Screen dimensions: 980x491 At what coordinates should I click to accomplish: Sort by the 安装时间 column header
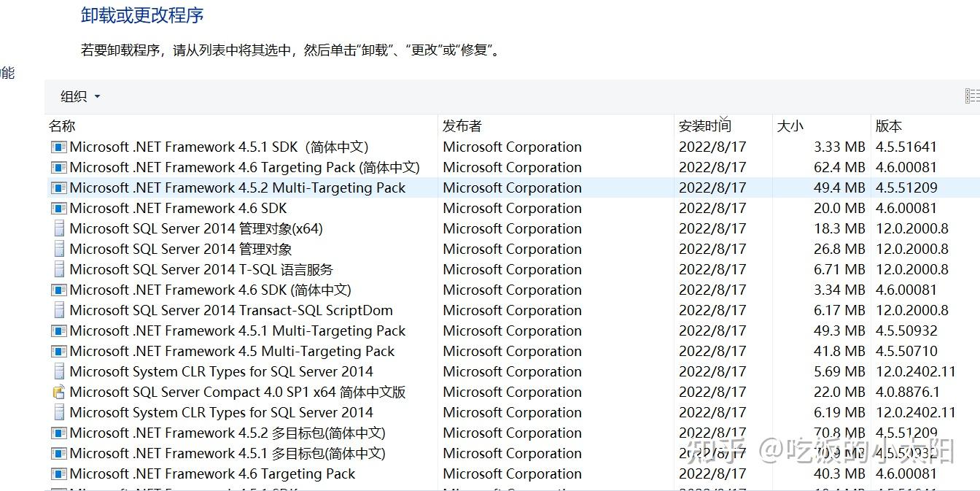tap(705, 126)
